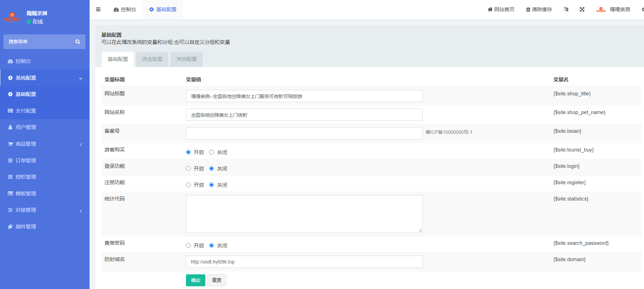Click the hamburger menu toggle icon
The width and height of the screenshot is (644, 289).
click(x=98, y=10)
